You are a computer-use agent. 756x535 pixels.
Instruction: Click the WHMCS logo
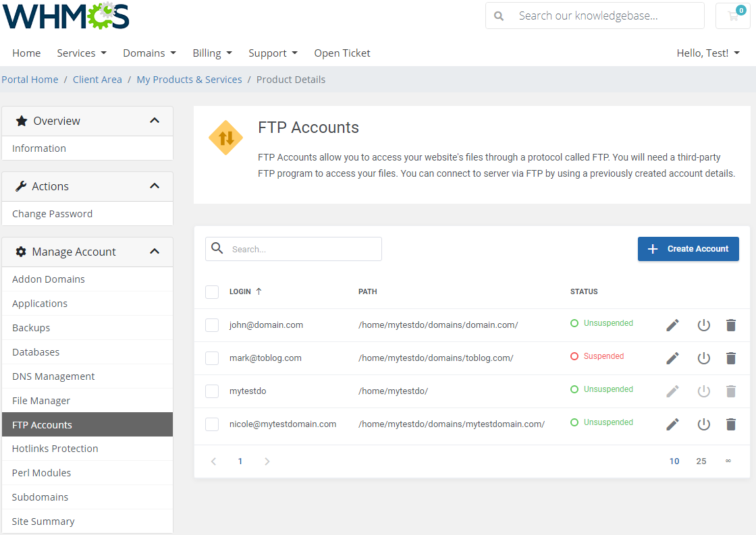coord(66,16)
